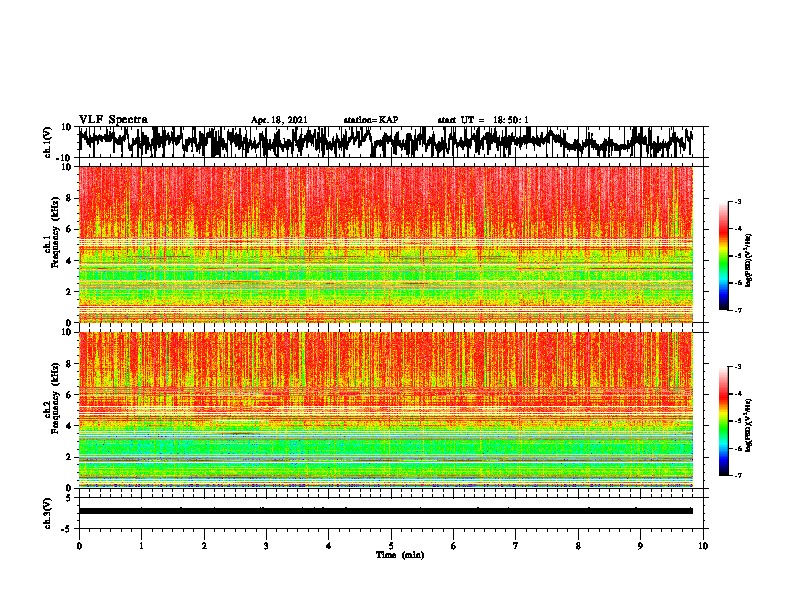
Task: Click time axis tick label "1"
Action: click(x=141, y=546)
